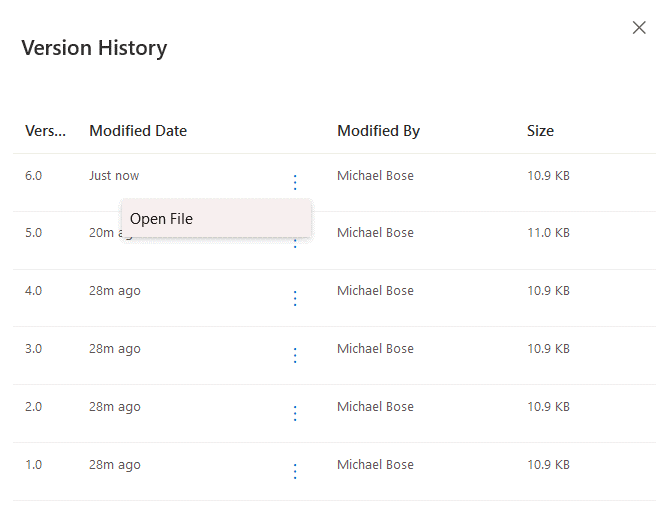Click the Version column header
This screenshot has height=513, width=664.
46,131
